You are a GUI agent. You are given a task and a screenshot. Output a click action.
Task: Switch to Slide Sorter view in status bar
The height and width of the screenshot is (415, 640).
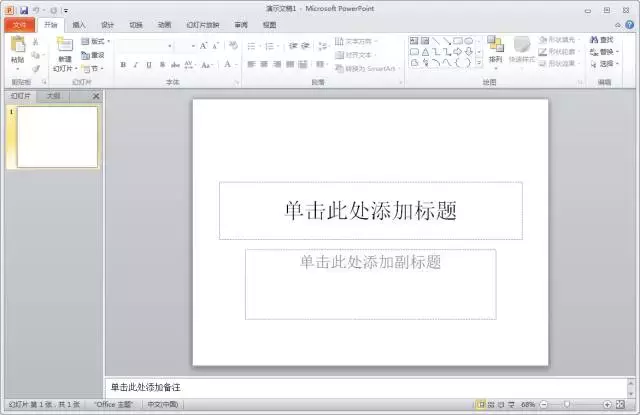[491, 404]
